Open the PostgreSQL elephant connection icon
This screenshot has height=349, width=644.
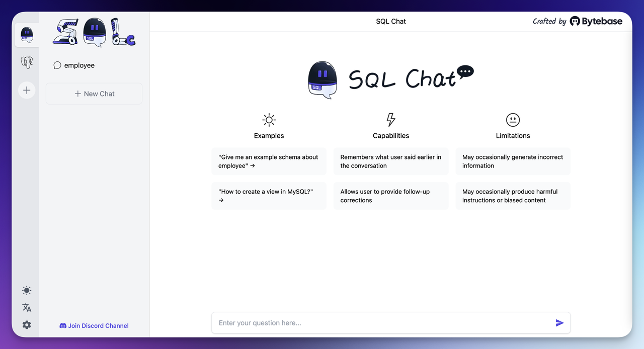27,62
